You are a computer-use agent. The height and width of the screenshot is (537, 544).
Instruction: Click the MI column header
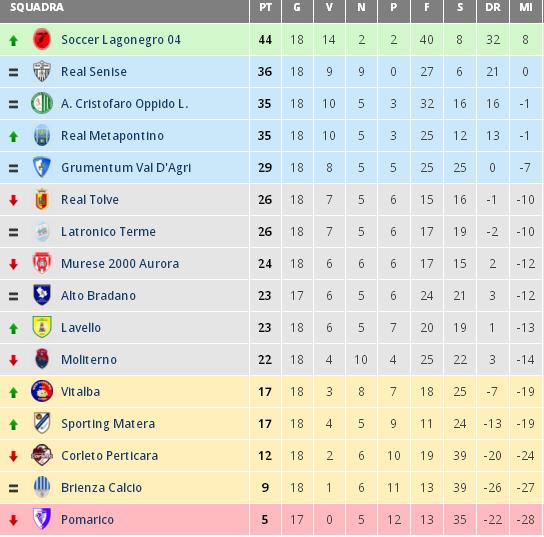click(526, 7)
